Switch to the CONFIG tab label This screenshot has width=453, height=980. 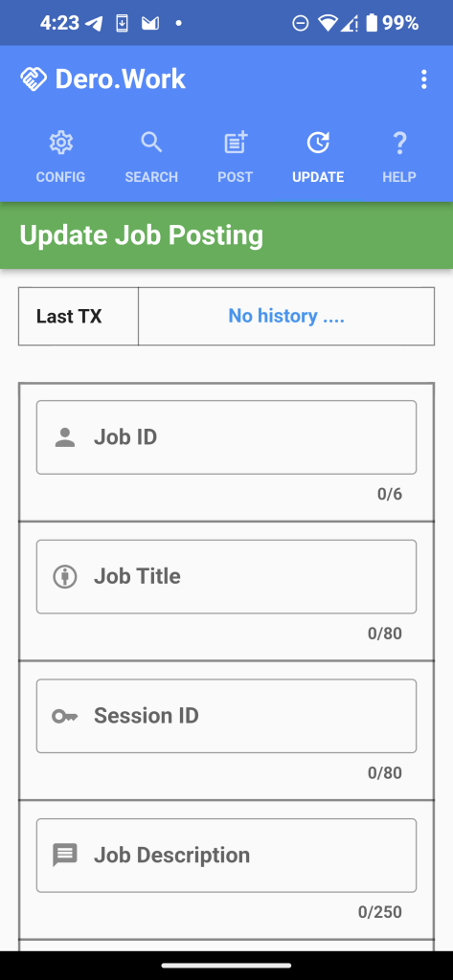pyautogui.click(x=60, y=177)
